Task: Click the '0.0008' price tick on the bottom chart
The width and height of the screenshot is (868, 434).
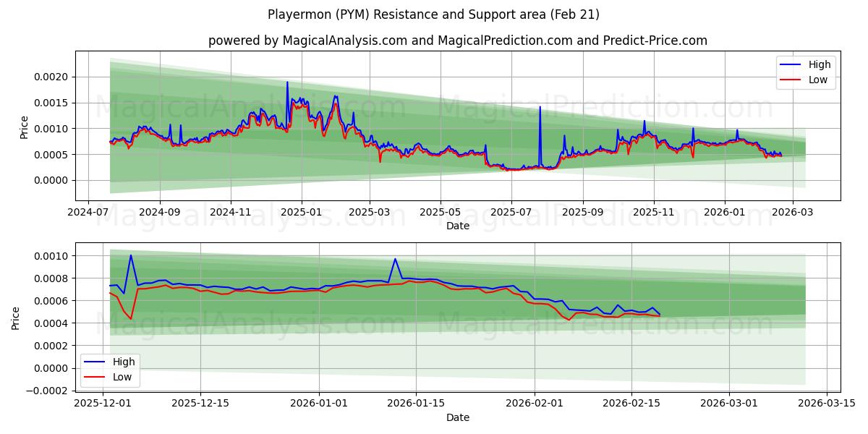Action: (x=52, y=278)
